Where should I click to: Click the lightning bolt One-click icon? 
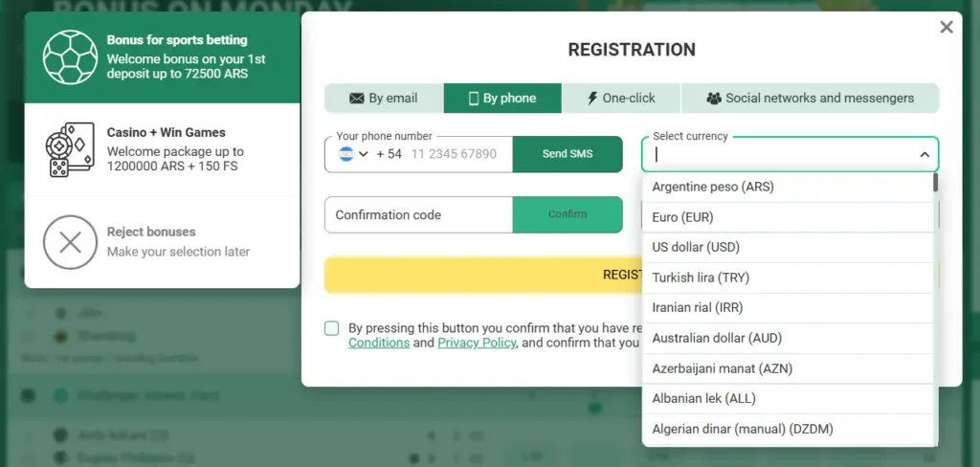(592, 99)
